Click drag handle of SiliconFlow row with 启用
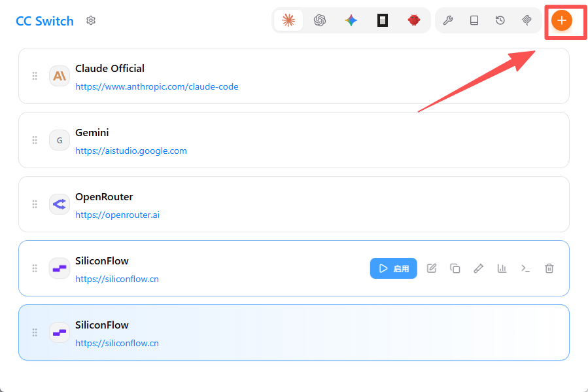588x392 pixels. [35, 268]
